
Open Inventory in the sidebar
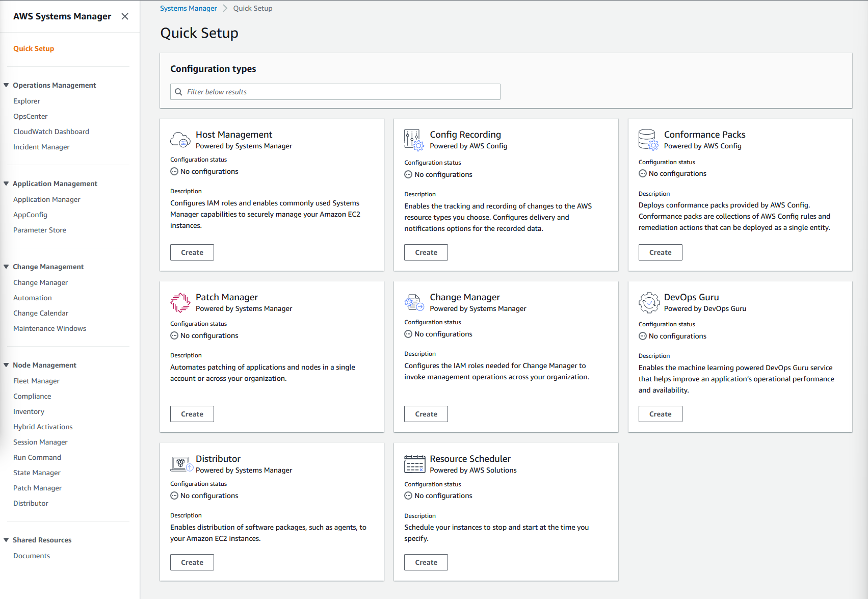[x=29, y=411]
